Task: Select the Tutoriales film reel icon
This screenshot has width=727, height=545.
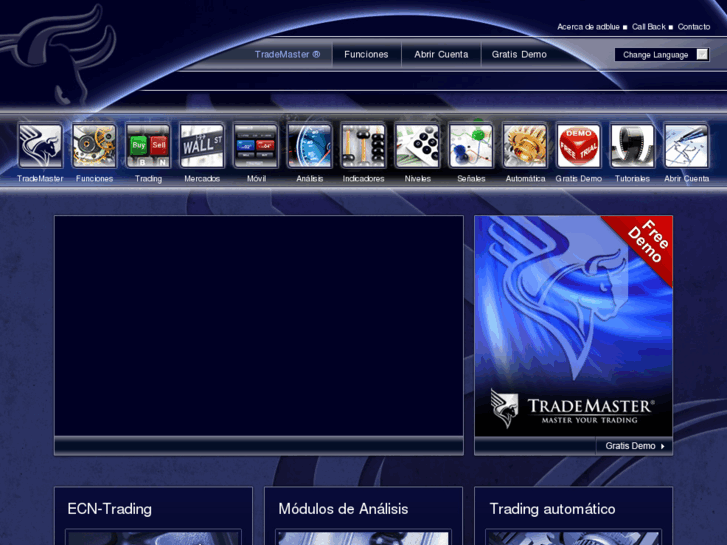Action: point(632,146)
